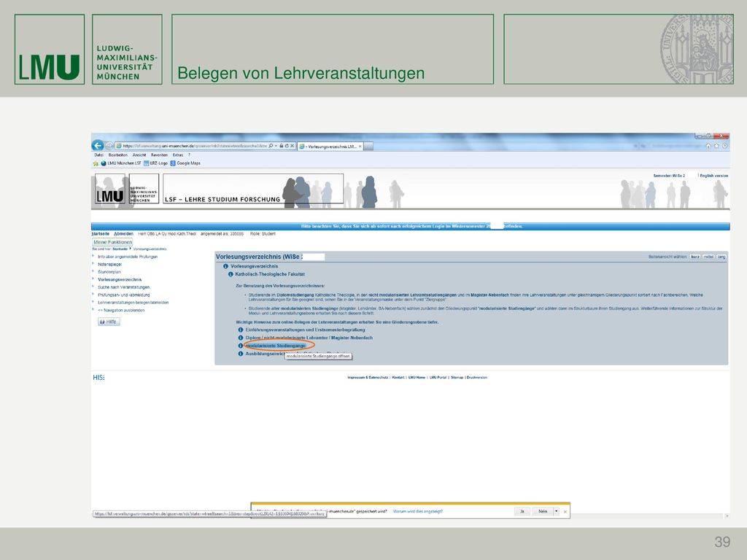Open a new tab with the blank tab button
Image resolution: width=747 pixels, height=560 pixels.
pos(368,146)
